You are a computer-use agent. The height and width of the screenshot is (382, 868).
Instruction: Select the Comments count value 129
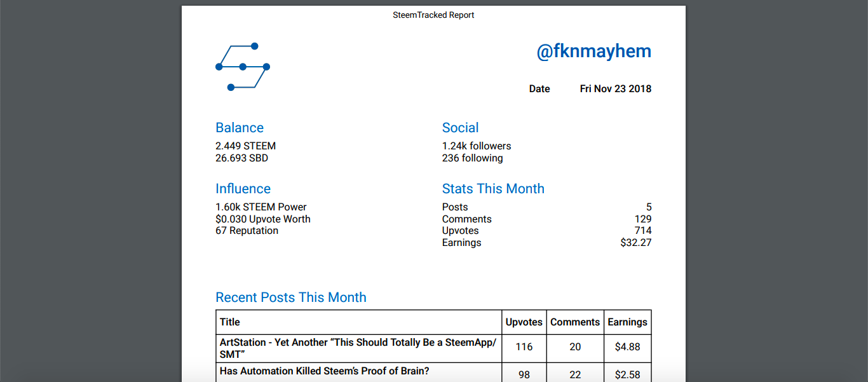coord(643,219)
